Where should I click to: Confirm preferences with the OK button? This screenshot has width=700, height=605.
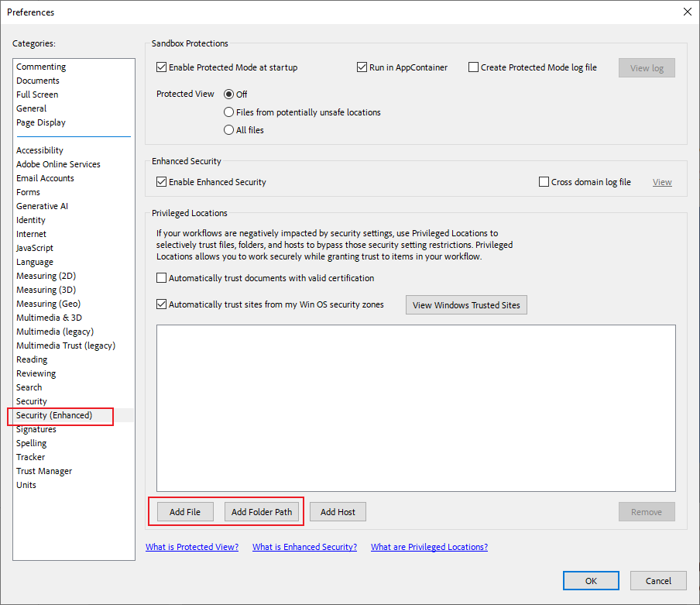591,580
